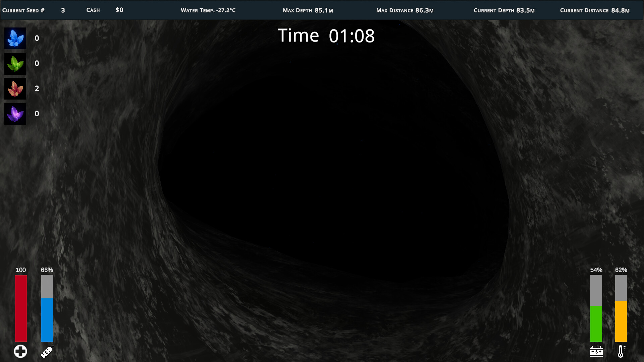
Task: Click the blue oxygen level bar
Action: (47, 319)
